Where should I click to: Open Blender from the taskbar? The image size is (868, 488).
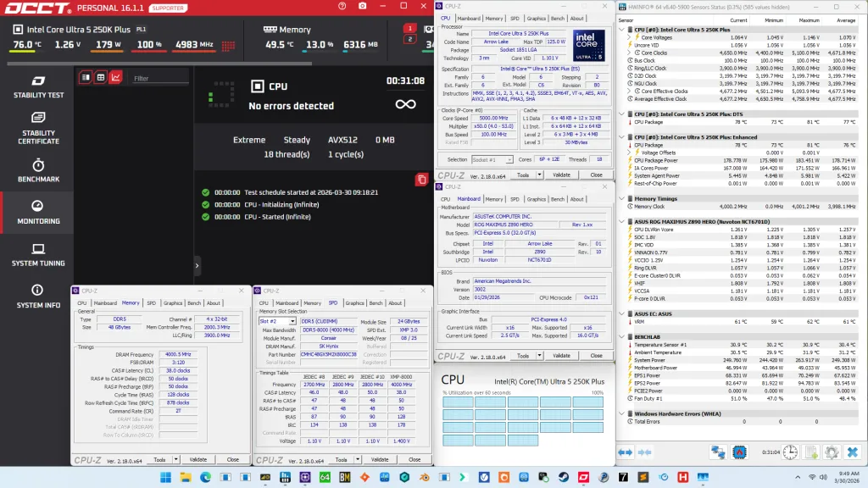[424, 478]
